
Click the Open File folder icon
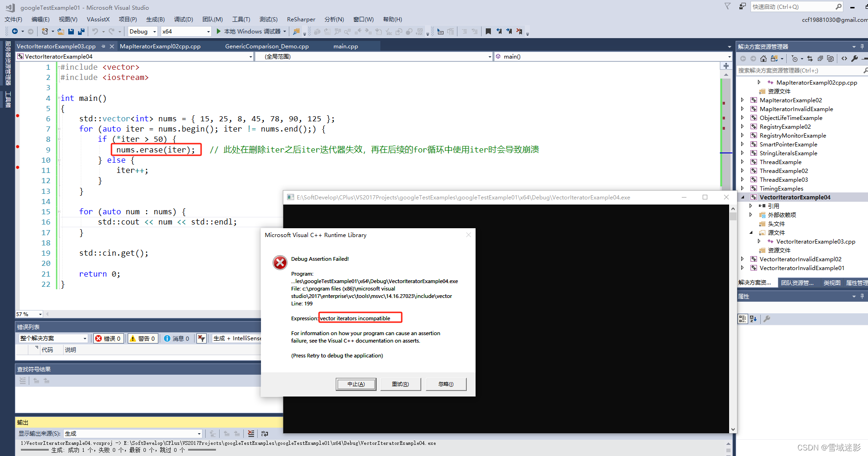click(x=61, y=31)
